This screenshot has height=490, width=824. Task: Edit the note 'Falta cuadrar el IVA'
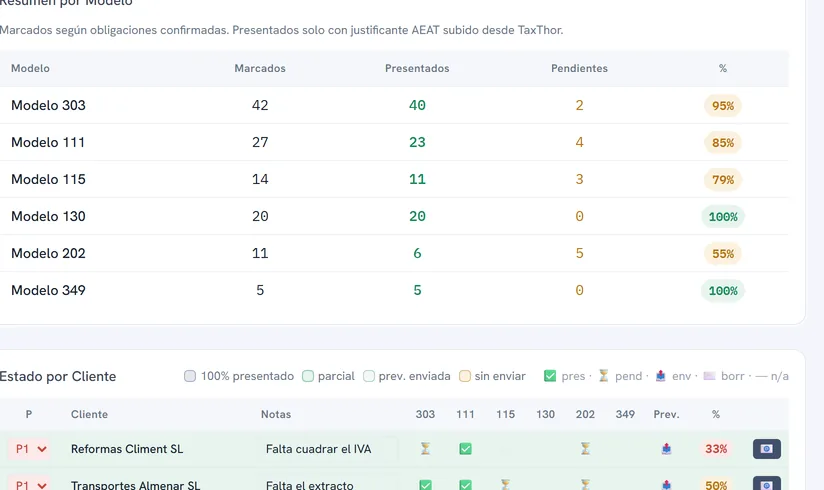tap(328, 449)
